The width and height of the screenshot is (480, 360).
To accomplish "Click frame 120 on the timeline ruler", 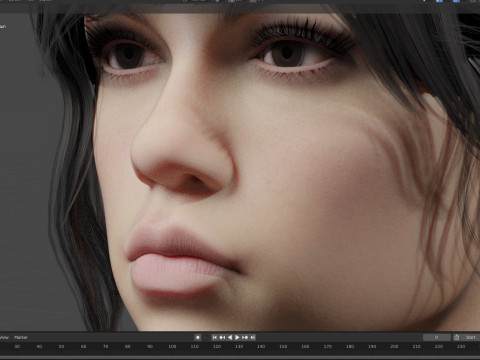I will (x=217, y=347).
